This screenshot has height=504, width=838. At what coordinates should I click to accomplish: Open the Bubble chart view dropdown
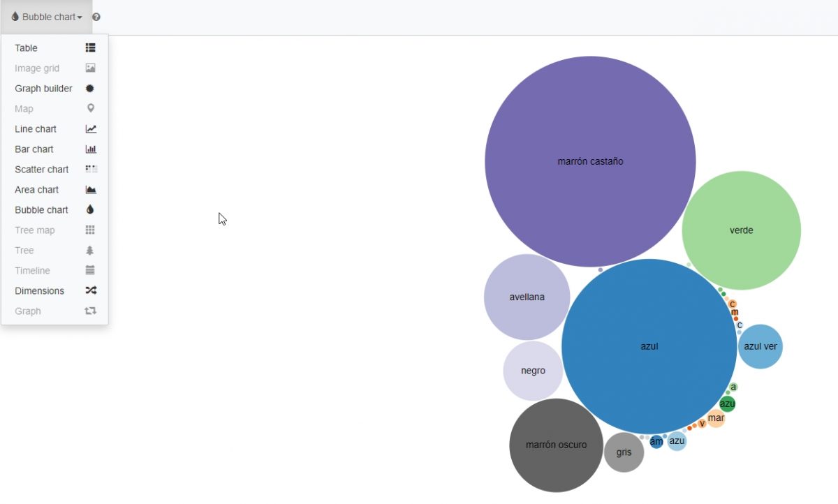click(x=47, y=15)
